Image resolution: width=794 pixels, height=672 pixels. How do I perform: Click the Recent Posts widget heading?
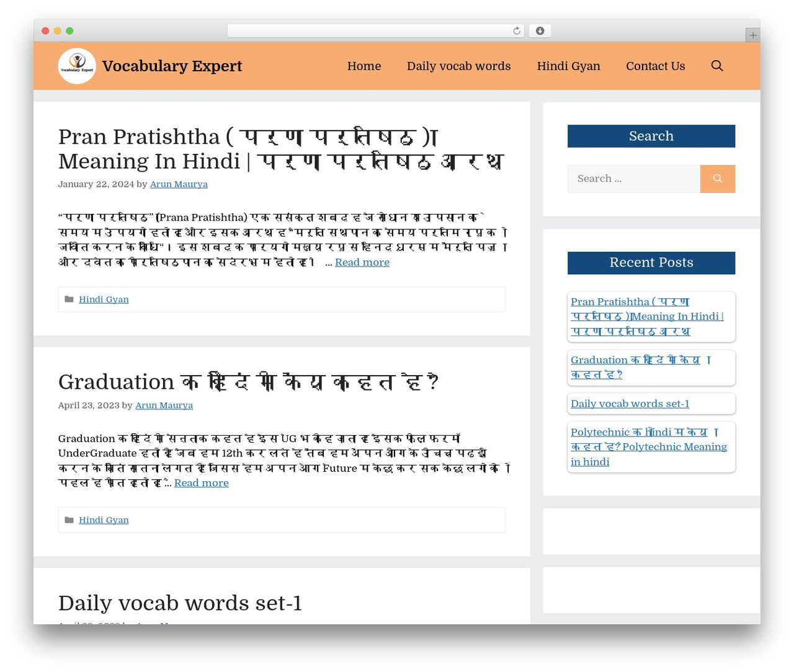(651, 263)
